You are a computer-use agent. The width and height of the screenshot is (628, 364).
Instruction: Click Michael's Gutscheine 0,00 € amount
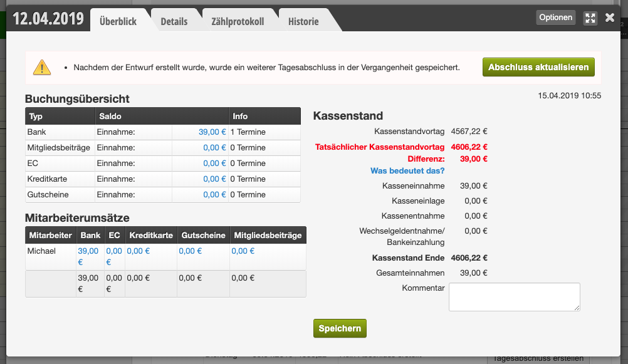point(191,251)
